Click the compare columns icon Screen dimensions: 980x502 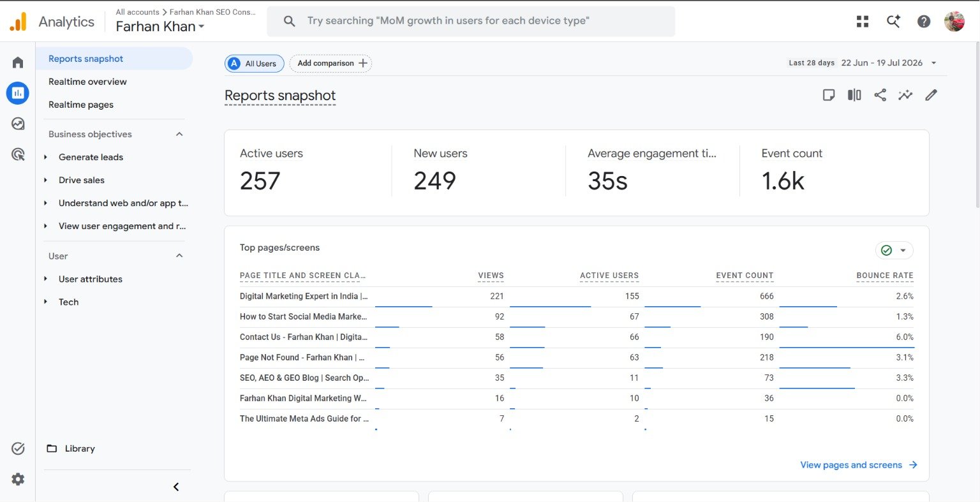tap(854, 95)
